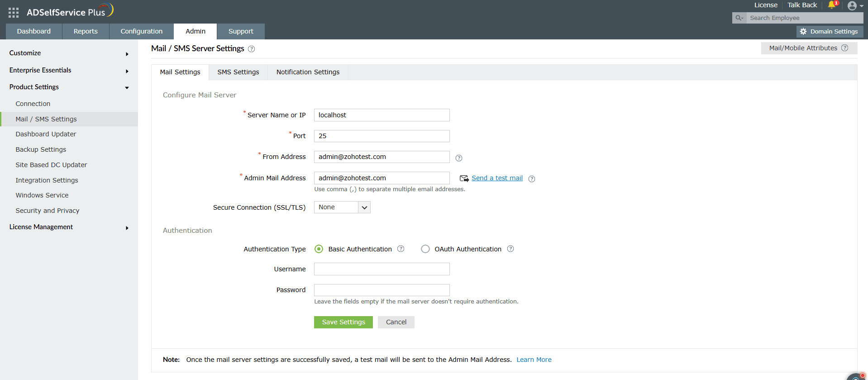Click the Username input field
Screen dimensions: 868x380
tap(382, 269)
